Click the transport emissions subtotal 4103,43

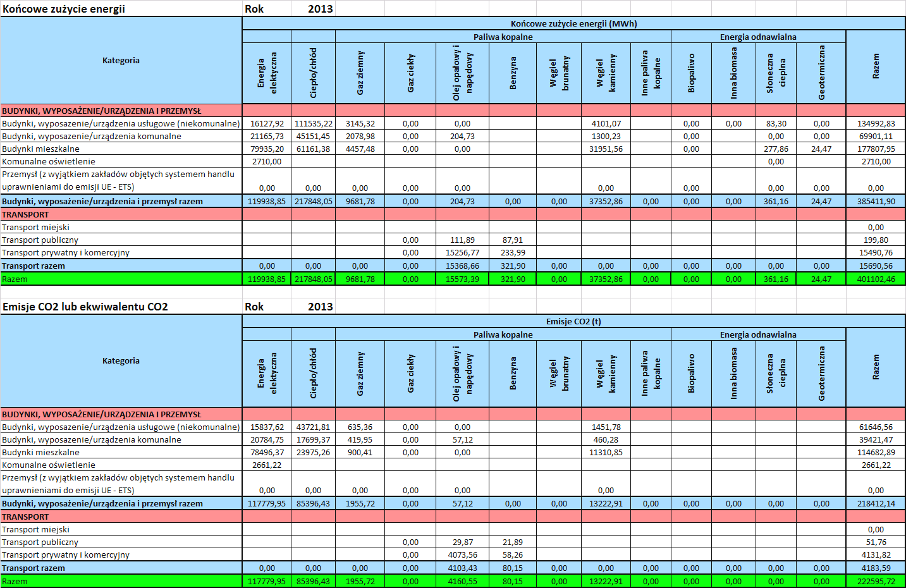pyautogui.click(x=462, y=568)
